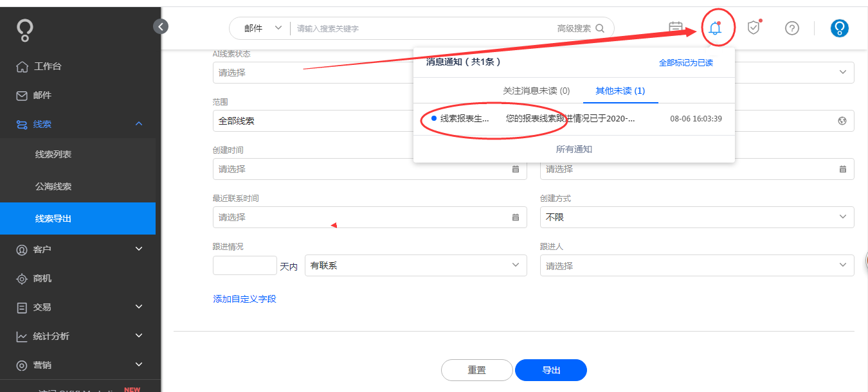Screen dimensions: 868x392
Task: Click the user avatar at top right
Action: [840, 28]
